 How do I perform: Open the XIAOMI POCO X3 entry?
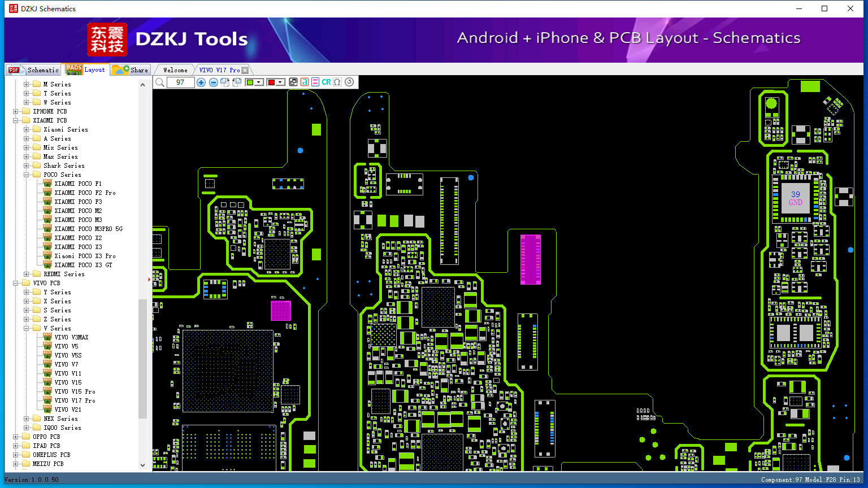[x=78, y=247]
